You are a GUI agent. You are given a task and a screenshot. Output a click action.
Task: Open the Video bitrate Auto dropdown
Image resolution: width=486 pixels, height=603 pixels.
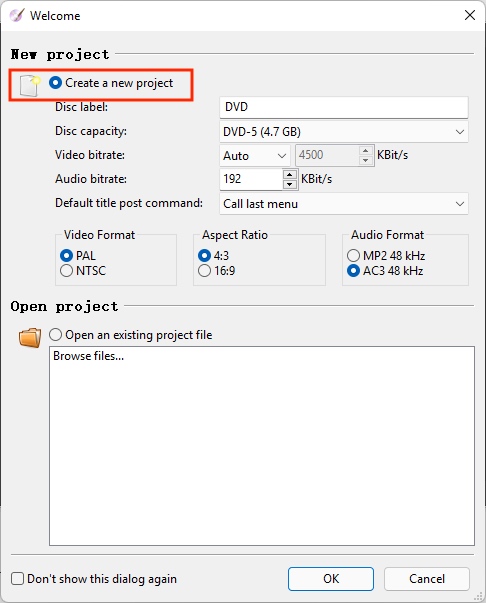point(255,156)
